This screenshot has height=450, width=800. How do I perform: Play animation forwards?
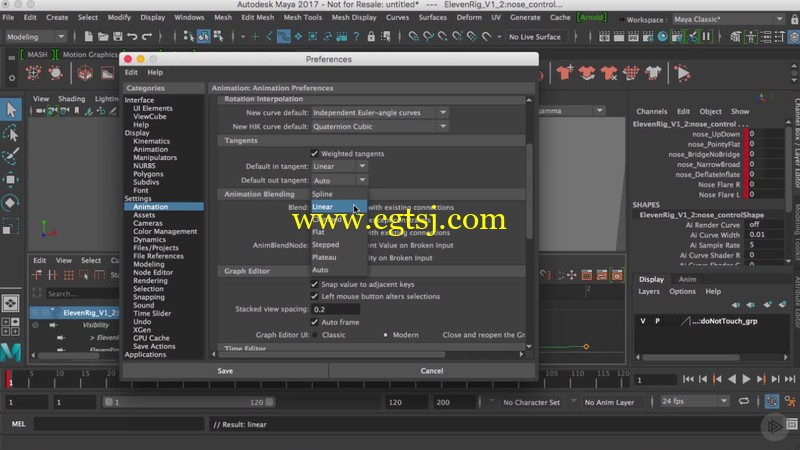(x=746, y=379)
